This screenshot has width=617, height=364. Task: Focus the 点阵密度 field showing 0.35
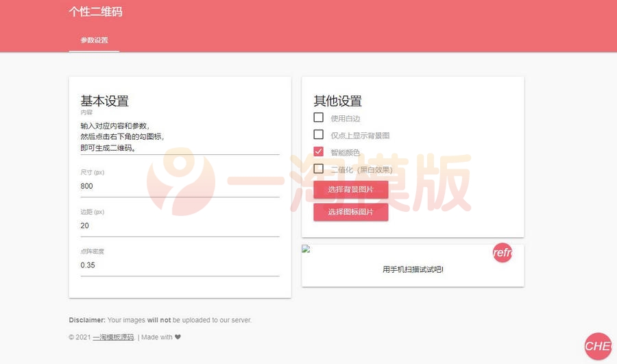coord(180,265)
